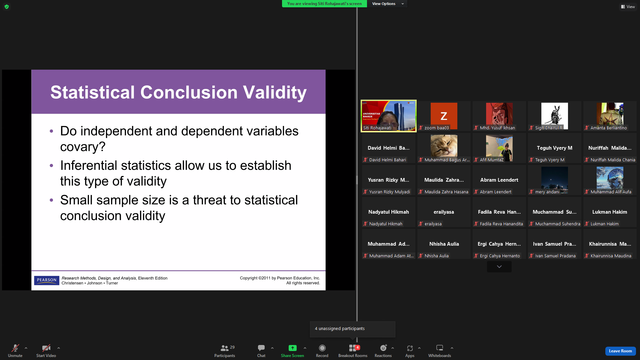Viewport: 640px width, 360px height.
Task: Open the Apps panel
Action: [x=410, y=350]
